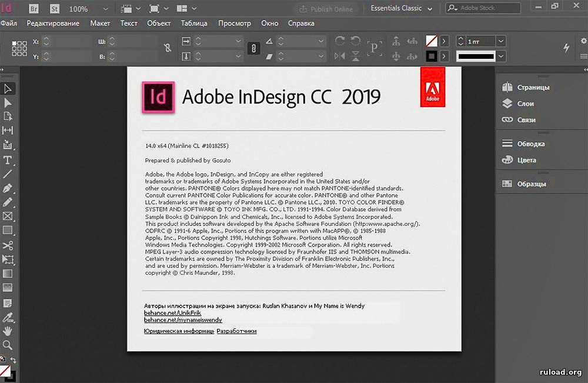The height and width of the screenshot is (383, 588).
Task: Click stroke color swatch in control bar
Action: pos(432,56)
